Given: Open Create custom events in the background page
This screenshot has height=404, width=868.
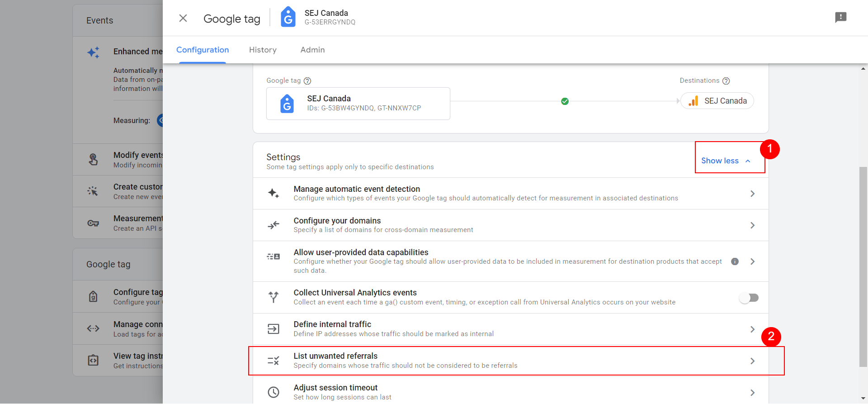Looking at the screenshot, I should pos(118,191).
